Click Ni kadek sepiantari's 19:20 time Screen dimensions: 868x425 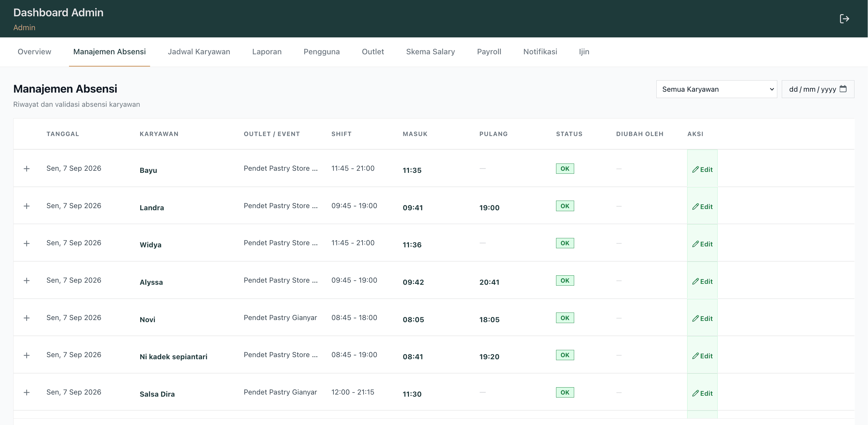pyautogui.click(x=489, y=357)
